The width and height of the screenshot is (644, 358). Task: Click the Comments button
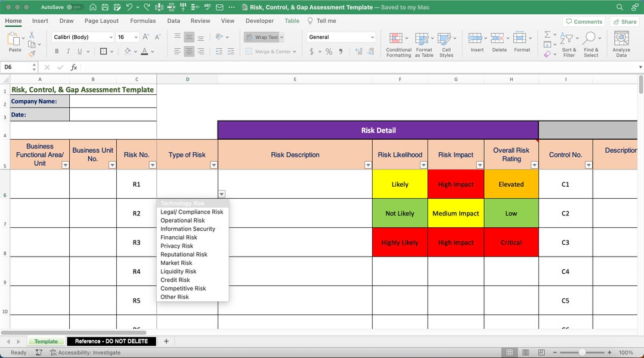click(583, 21)
